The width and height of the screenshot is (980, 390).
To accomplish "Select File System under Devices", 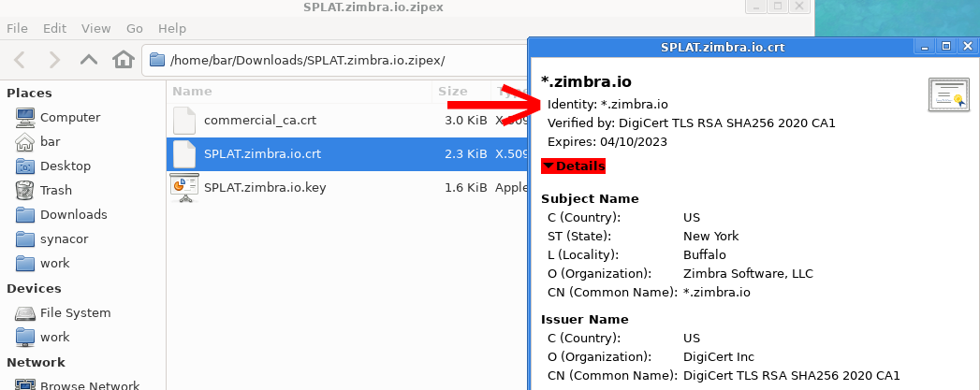I will pyautogui.click(x=75, y=312).
